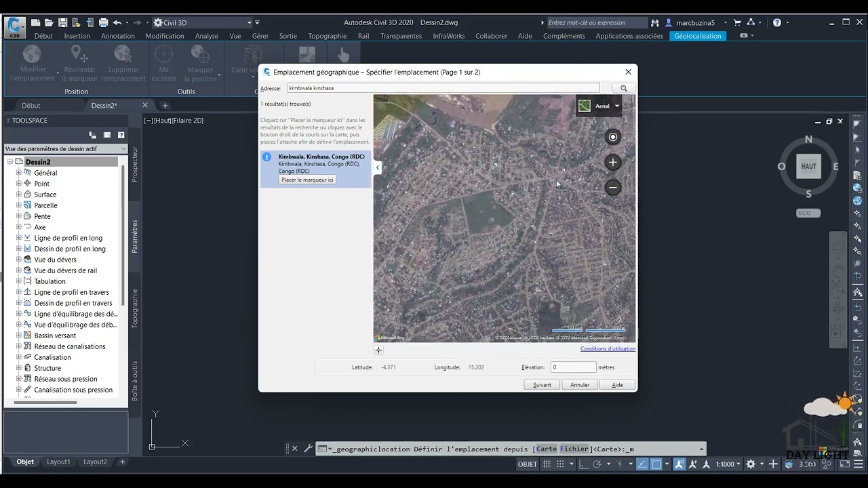Switch to the Layout2 tab

coord(95,462)
